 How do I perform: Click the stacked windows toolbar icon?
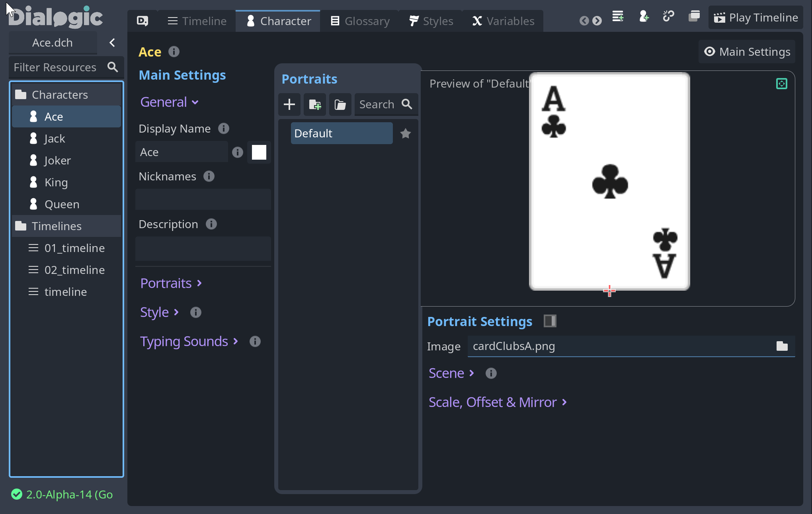click(694, 16)
